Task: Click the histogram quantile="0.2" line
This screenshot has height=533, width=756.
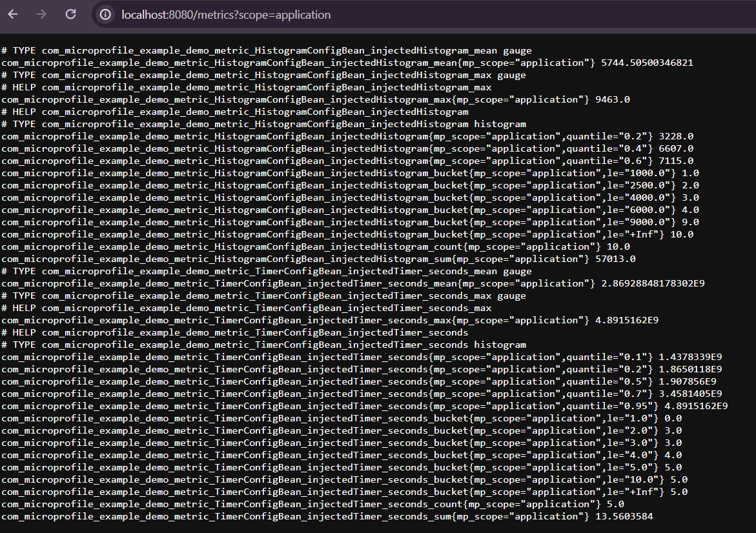Action: pos(347,136)
